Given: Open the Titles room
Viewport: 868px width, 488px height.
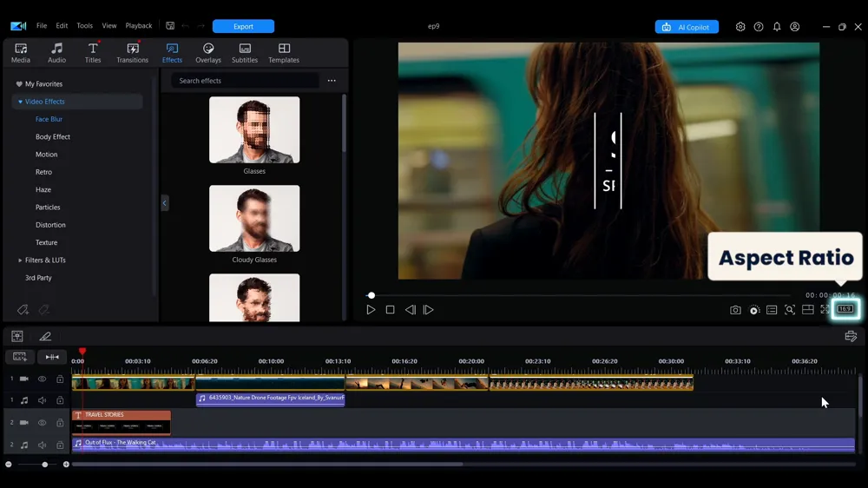Looking at the screenshot, I should 93,53.
